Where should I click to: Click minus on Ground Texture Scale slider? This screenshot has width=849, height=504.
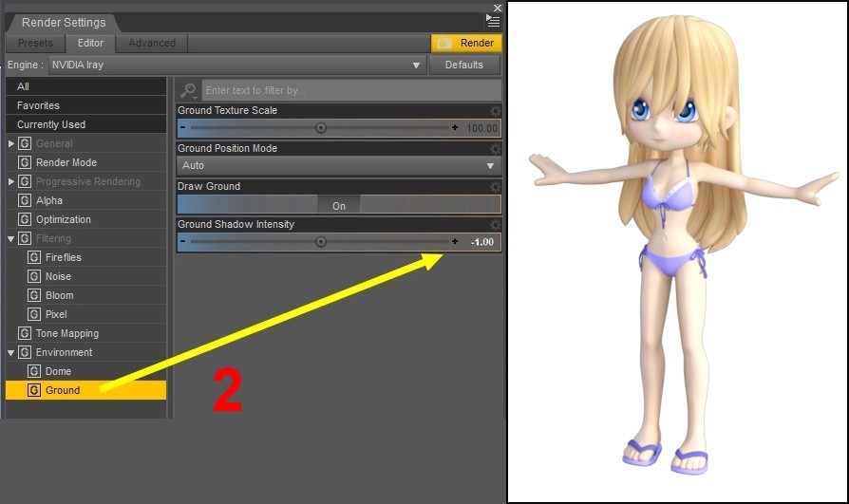coord(183,128)
